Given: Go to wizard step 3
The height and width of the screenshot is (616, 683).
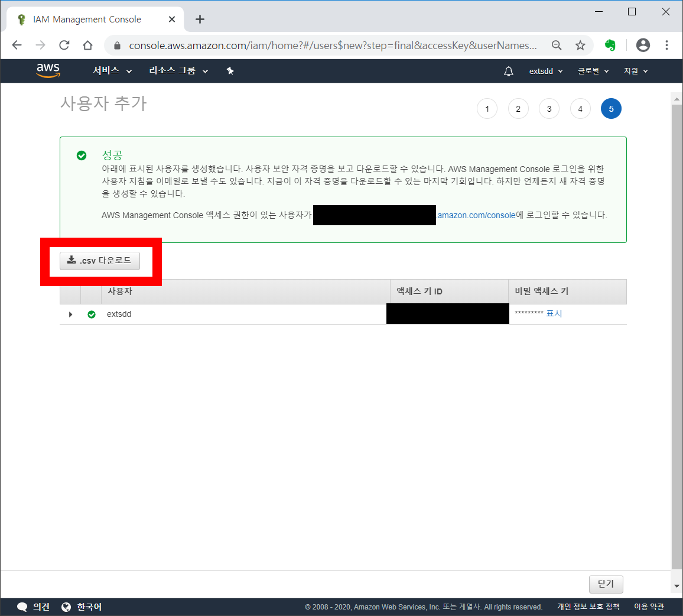Looking at the screenshot, I should tap(549, 109).
